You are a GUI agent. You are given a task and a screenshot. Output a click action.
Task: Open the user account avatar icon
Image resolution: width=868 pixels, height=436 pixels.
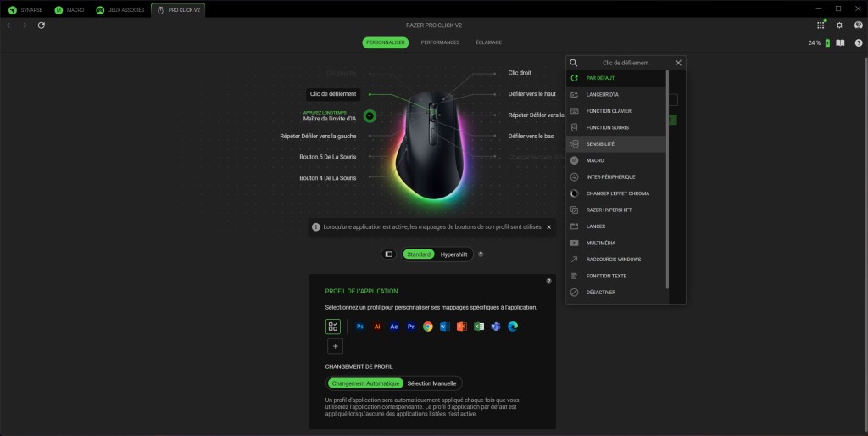tap(859, 25)
